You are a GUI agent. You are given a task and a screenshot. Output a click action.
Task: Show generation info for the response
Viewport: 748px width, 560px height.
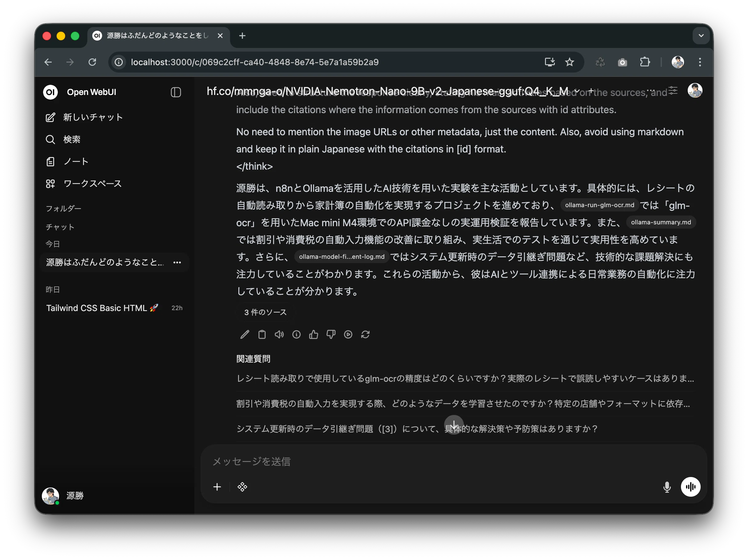point(296,335)
